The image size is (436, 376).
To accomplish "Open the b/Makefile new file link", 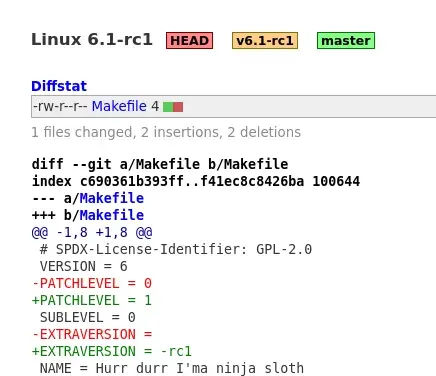I will point(112,215).
